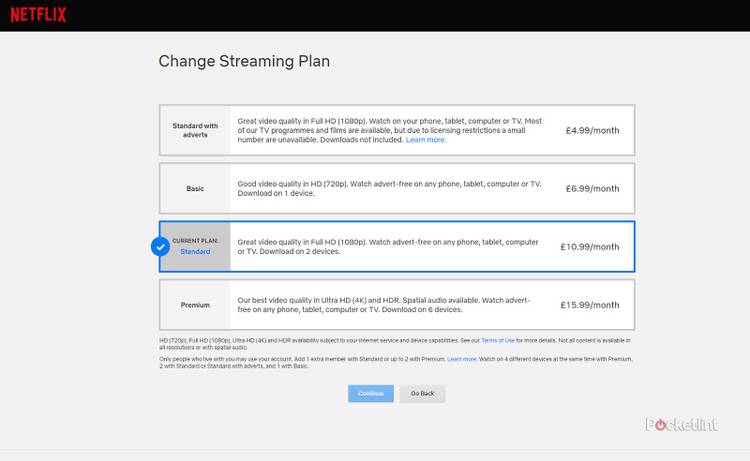
Task: Click the £6.99/month price for Basic
Action: click(x=592, y=188)
